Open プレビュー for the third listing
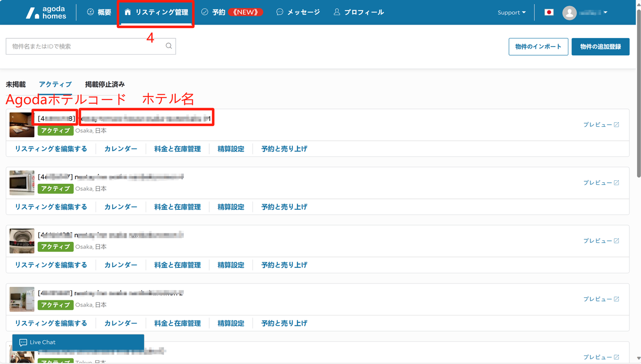Screen dimensions: 641x364 pos(601,241)
